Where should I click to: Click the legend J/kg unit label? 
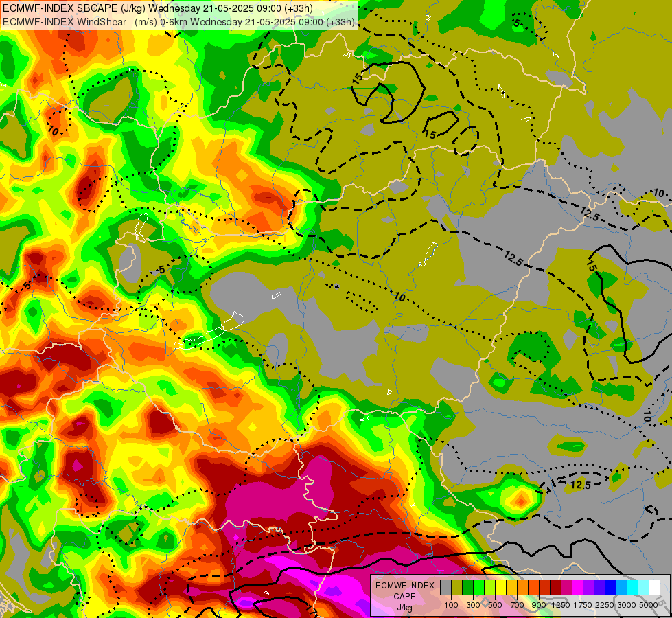(x=404, y=608)
